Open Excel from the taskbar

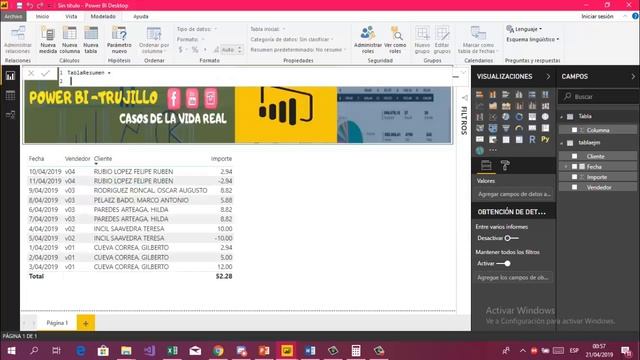[172, 351]
